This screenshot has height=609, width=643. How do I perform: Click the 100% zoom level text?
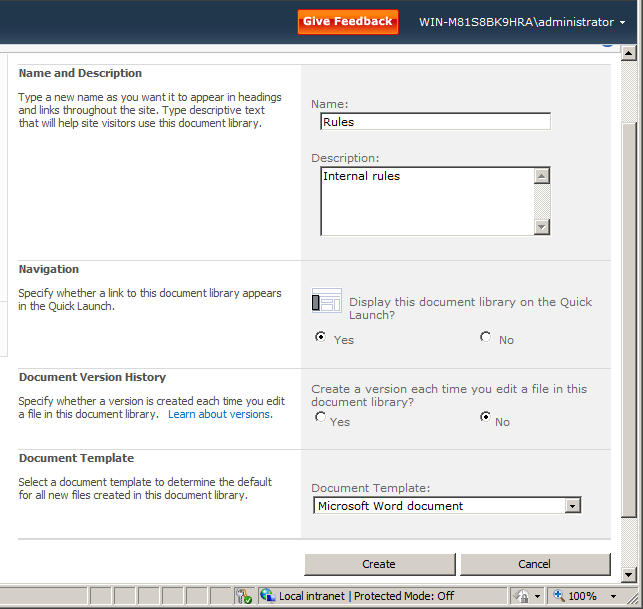click(x=582, y=596)
